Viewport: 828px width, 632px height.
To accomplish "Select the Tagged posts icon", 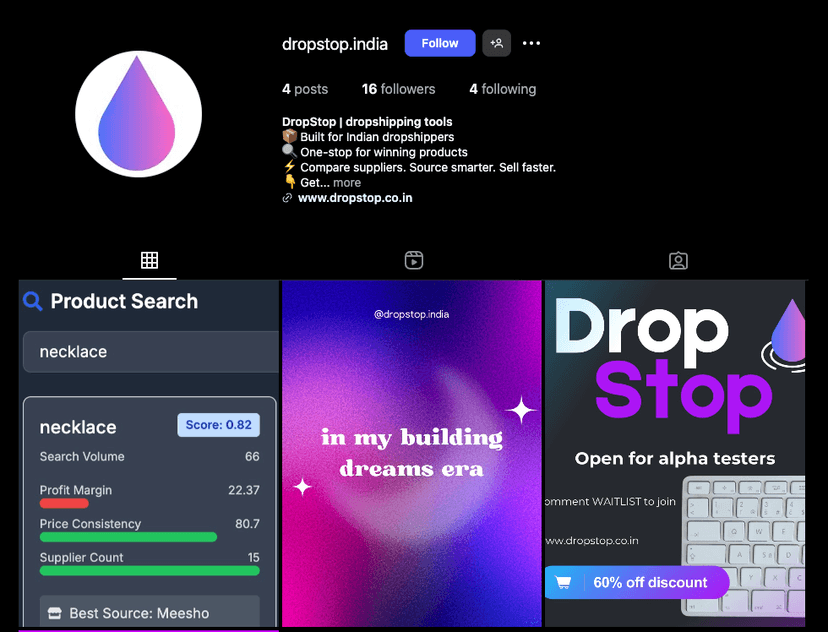I will pos(678,260).
